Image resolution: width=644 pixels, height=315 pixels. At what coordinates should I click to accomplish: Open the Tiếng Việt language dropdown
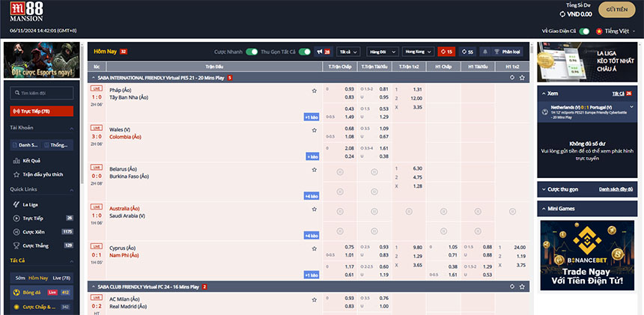coord(619,31)
